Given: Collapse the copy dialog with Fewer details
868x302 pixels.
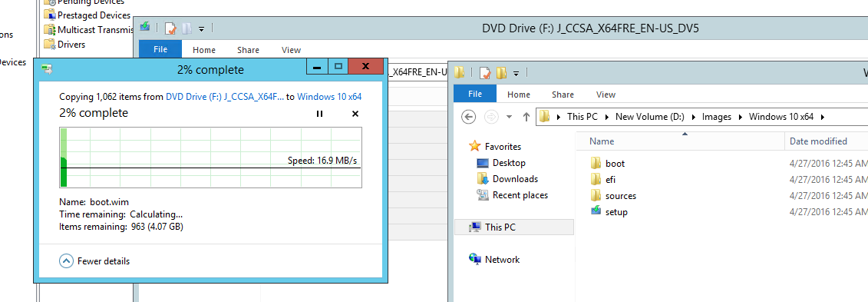Looking at the screenshot, I should pyautogui.click(x=94, y=261).
